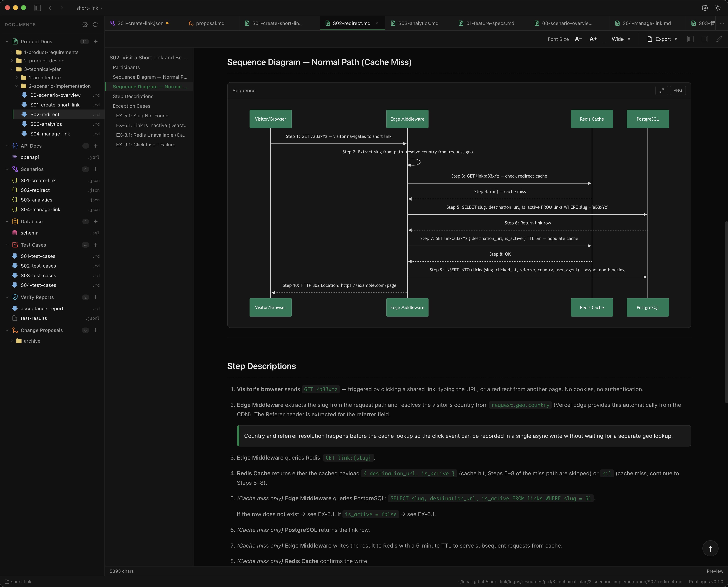
Task: Decrease font size with A− icon
Action: coord(578,39)
